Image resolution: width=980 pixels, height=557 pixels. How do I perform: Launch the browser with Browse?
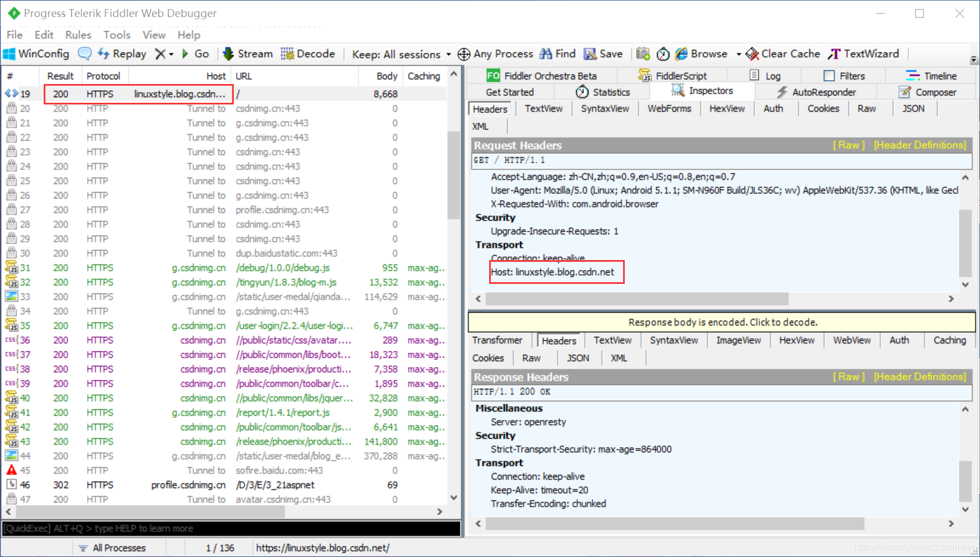pyautogui.click(x=701, y=54)
